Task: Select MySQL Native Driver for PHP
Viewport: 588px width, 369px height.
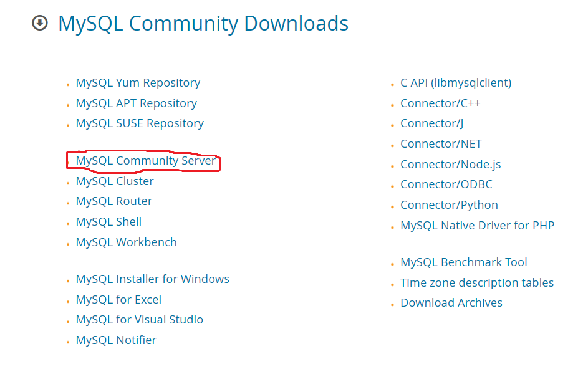Action: (x=477, y=226)
